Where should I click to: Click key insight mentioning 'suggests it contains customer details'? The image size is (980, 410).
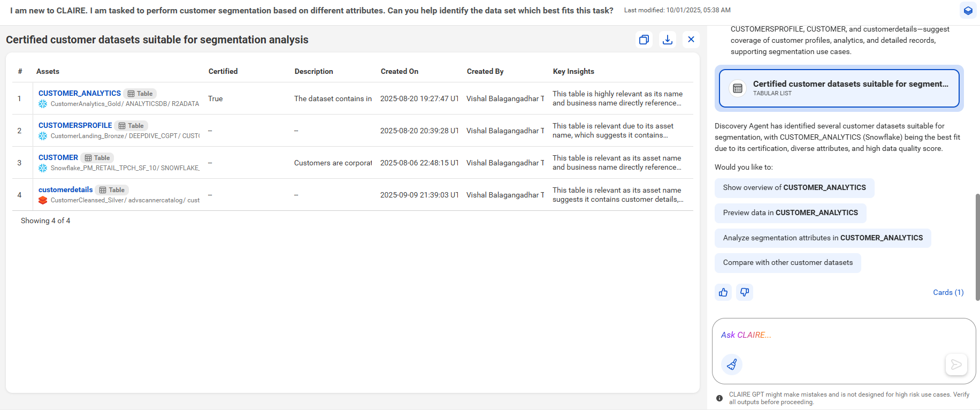coord(618,195)
